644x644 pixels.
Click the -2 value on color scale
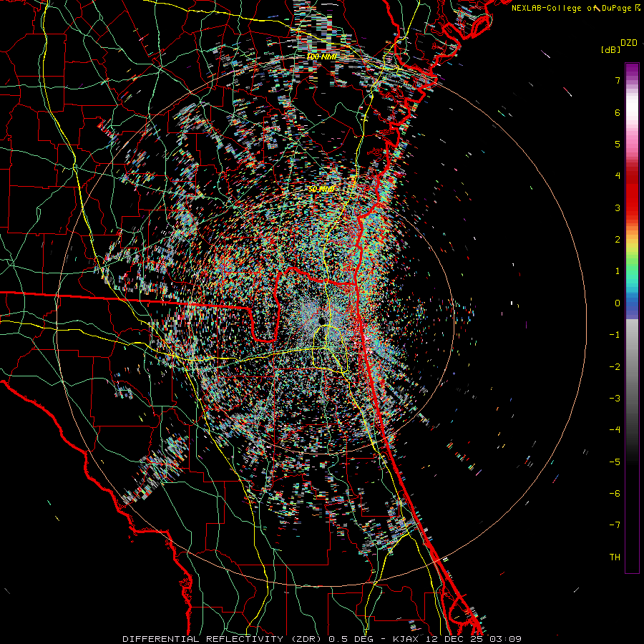(615, 367)
